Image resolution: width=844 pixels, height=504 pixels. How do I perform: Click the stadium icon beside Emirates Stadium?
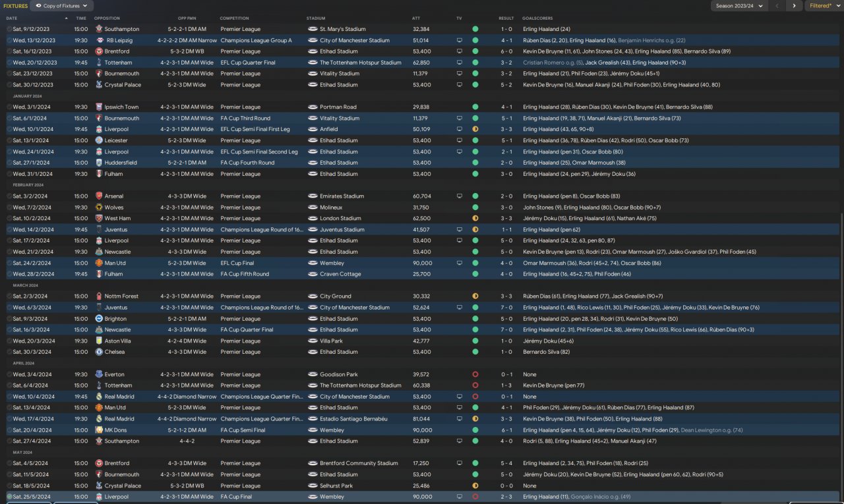[313, 196]
